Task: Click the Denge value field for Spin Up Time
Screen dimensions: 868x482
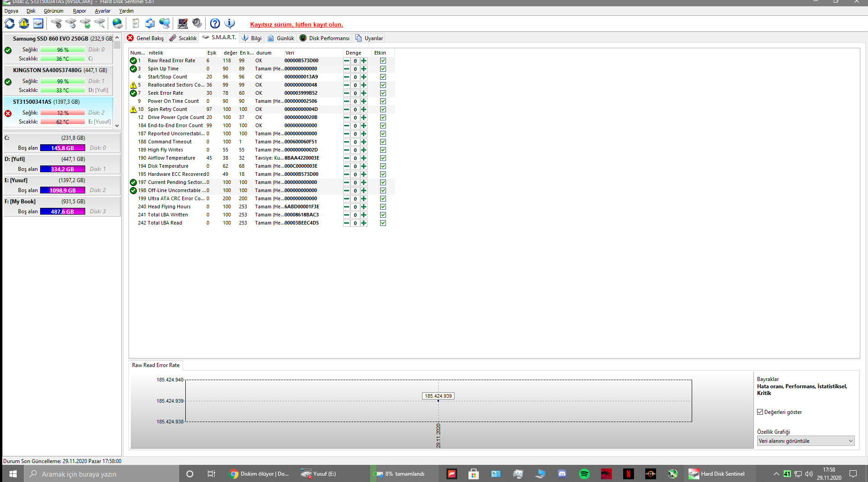Action: pyautogui.click(x=355, y=69)
